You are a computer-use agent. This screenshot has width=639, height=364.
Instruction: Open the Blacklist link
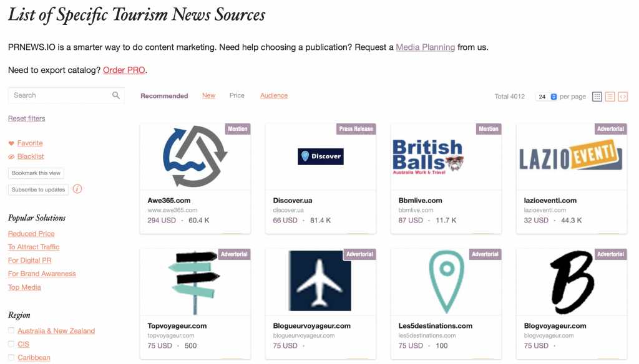31,156
